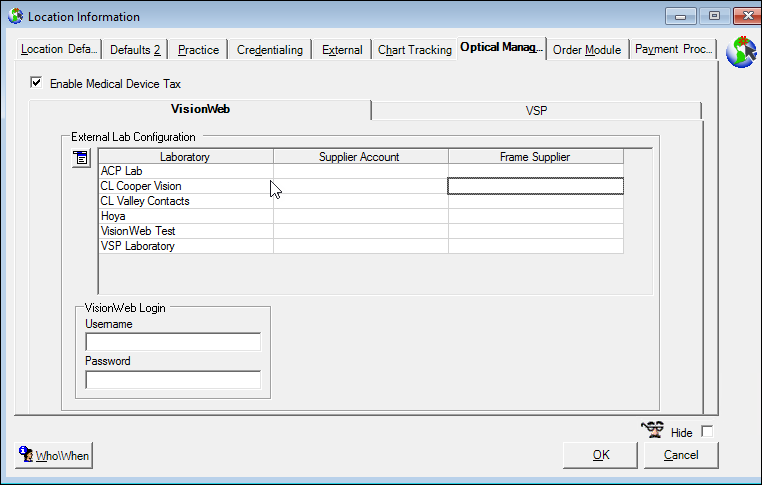The image size is (762, 485).
Task: Switch to Chart Tracking tab
Action: (415, 50)
